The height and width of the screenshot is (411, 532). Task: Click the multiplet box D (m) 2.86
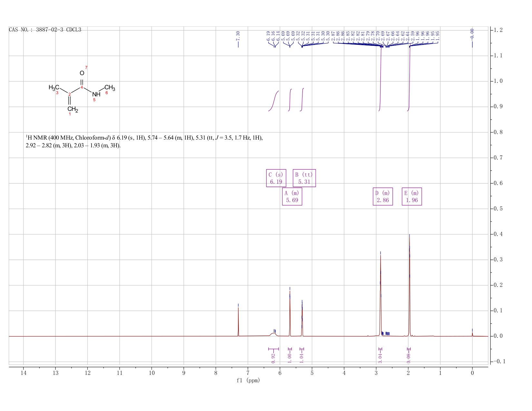pyautogui.click(x=383, y=196)
